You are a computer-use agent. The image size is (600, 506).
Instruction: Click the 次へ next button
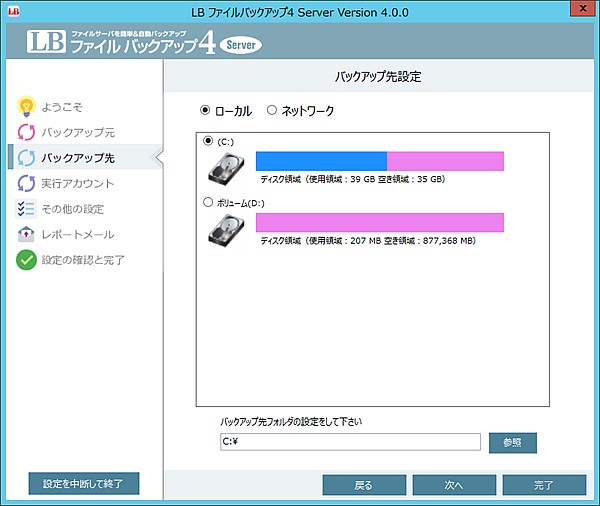coord(454,485)
